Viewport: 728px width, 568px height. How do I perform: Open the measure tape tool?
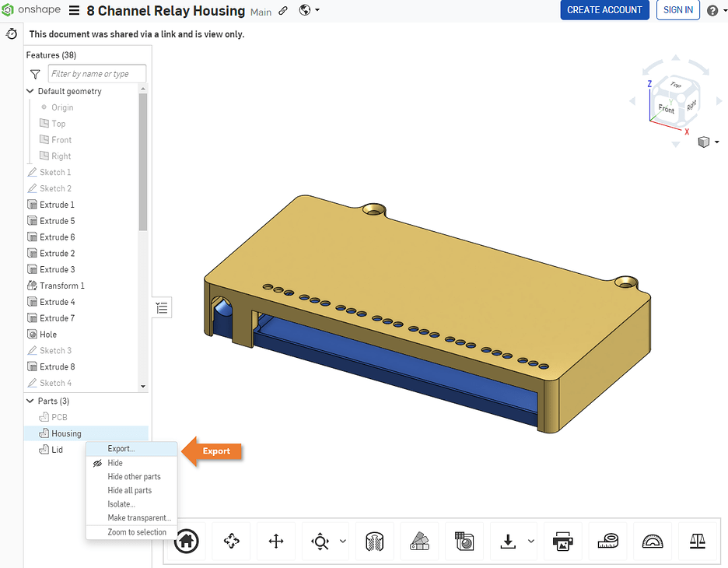(607, 541)
